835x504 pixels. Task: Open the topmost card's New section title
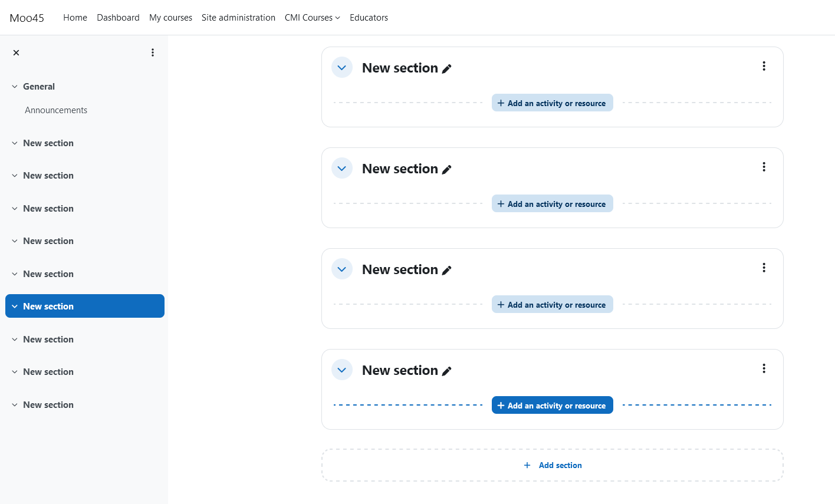click(400, 68)
